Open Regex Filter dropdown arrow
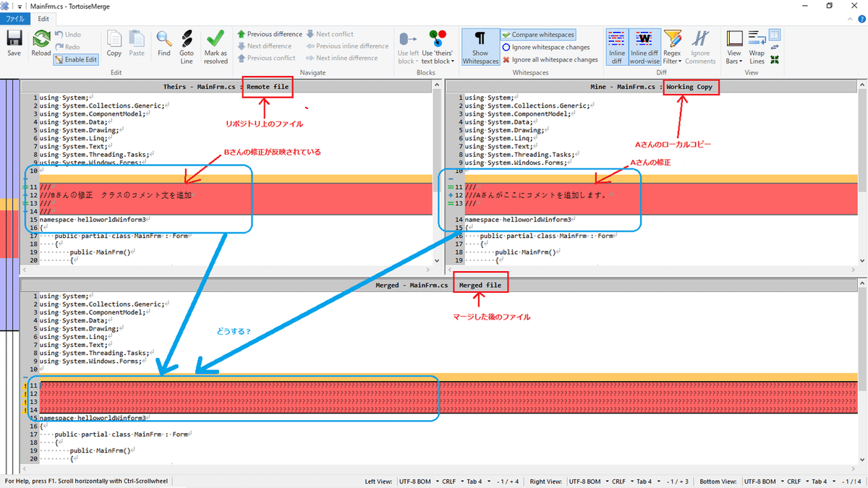The height and width of the screenshot is (488, 868). click(680, 61)
